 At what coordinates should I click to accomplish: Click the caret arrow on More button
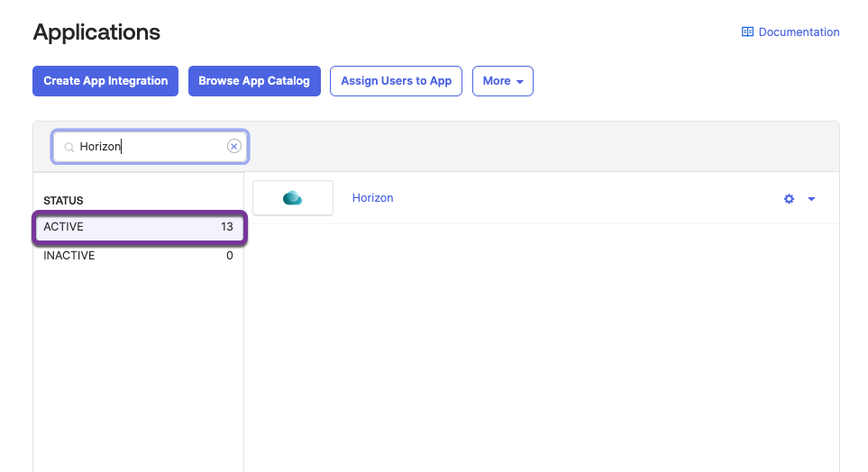[520, 82]
